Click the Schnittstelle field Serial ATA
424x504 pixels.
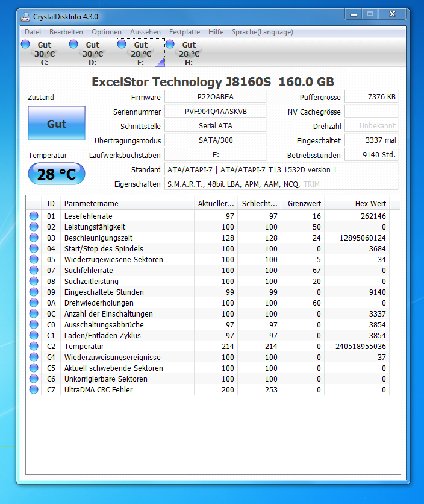[x=216, y=126]
